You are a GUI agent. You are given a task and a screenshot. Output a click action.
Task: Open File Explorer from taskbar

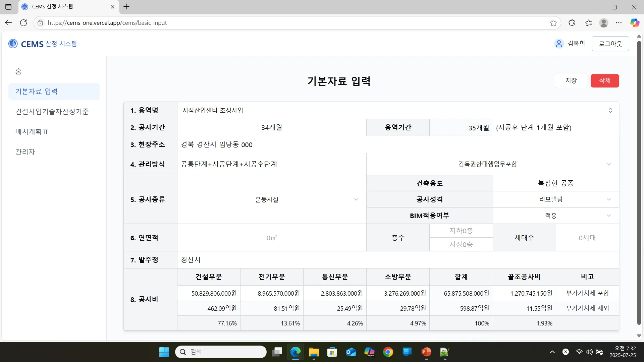pos(314,352)
